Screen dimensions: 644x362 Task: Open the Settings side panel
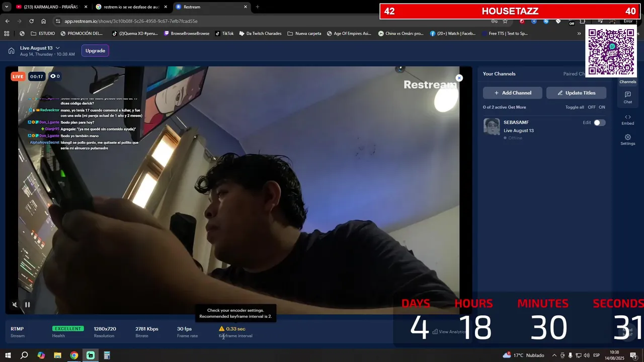pyautogui.click(x=628, y=140)
